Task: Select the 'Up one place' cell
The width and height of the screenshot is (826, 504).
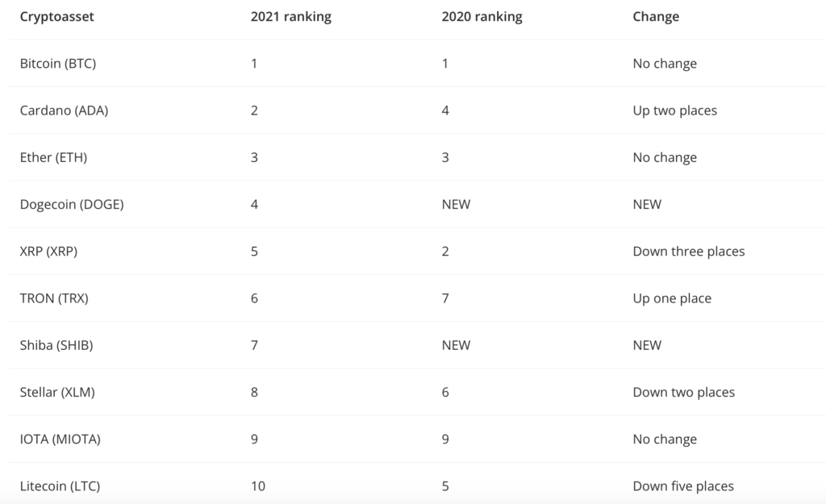Action: click(x=672, y=298)
